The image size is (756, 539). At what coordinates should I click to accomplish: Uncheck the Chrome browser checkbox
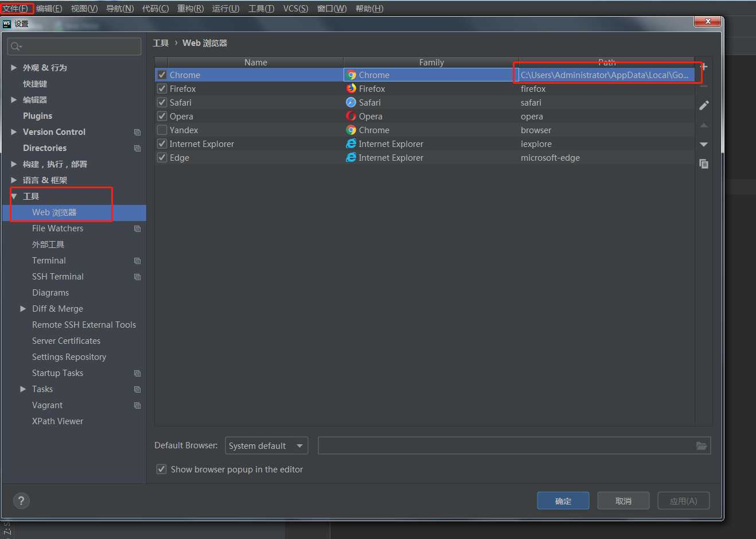[162, 75]
